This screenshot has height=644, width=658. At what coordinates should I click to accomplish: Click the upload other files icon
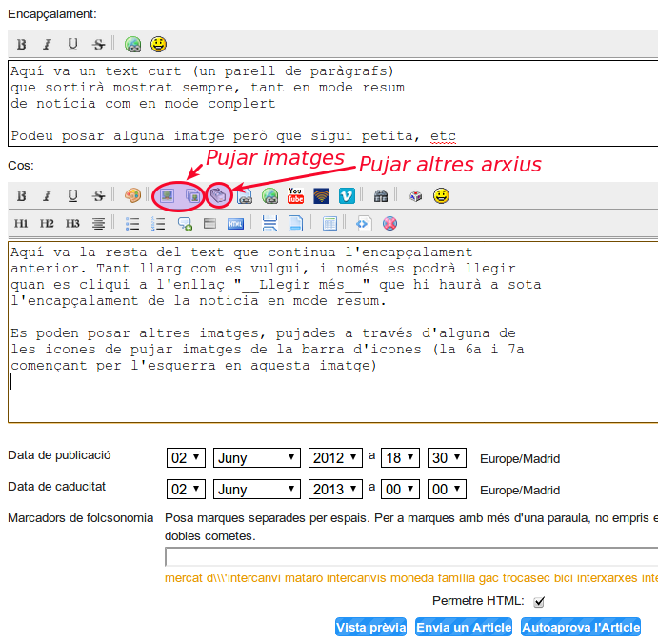219,195
